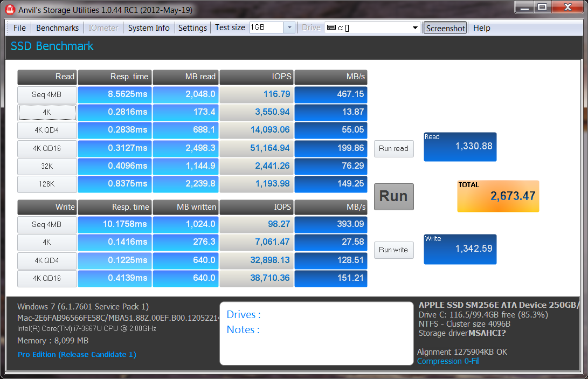
Task: Click the Screenshot button
Action: click(x=445, y=28)
